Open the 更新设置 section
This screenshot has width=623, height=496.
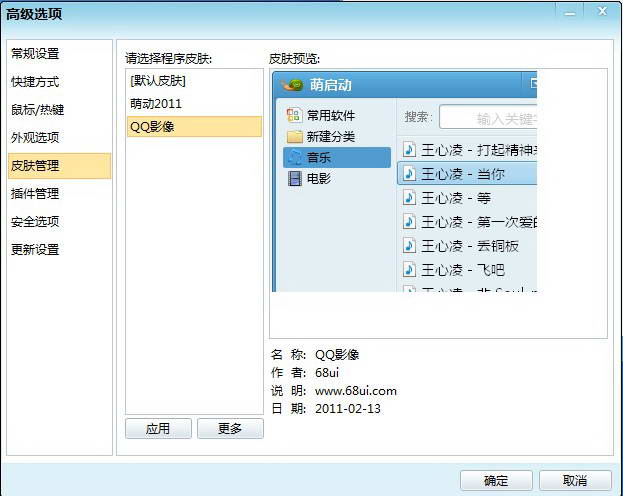click(35, 250)
